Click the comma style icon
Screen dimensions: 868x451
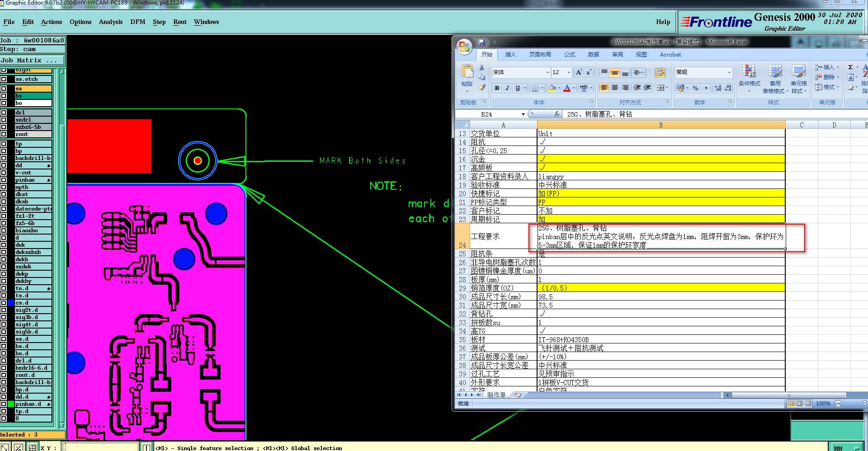pyautogui.click(x=706, y=88)
